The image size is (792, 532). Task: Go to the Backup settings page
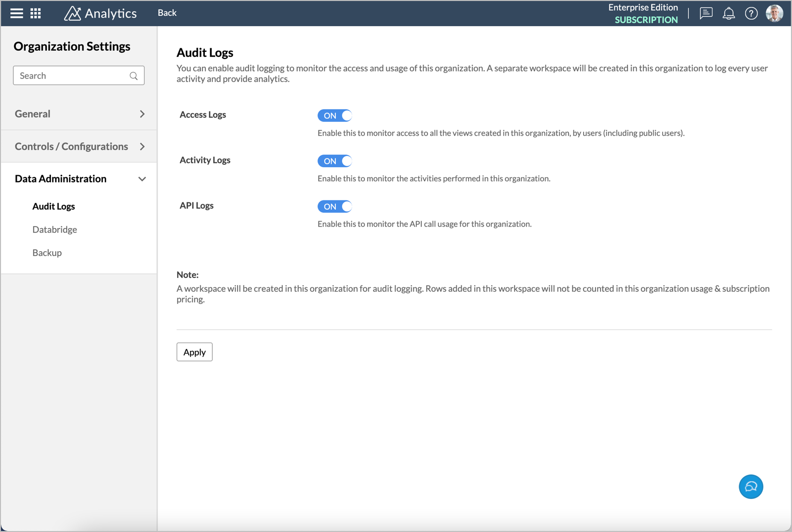(x=47, y=253)
